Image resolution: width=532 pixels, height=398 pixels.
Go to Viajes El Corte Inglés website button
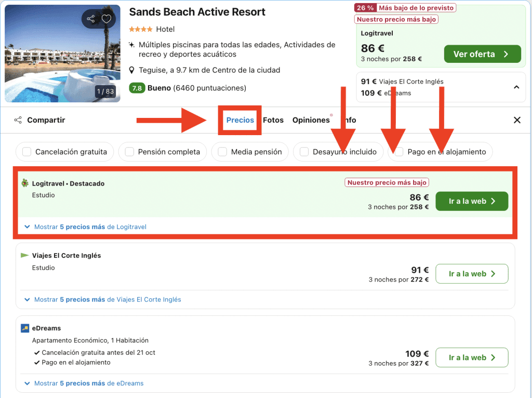472,274
